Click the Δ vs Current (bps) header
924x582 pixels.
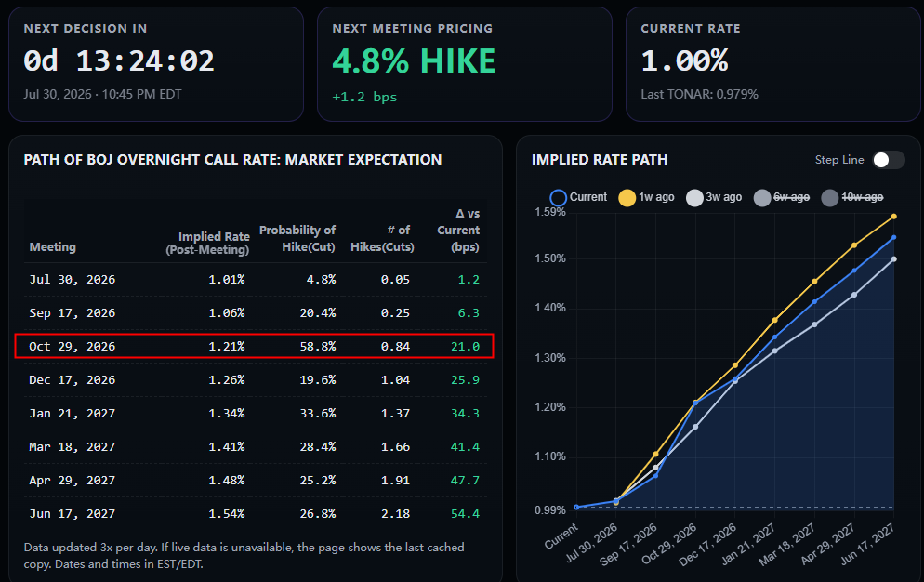(x=458, y=230)
